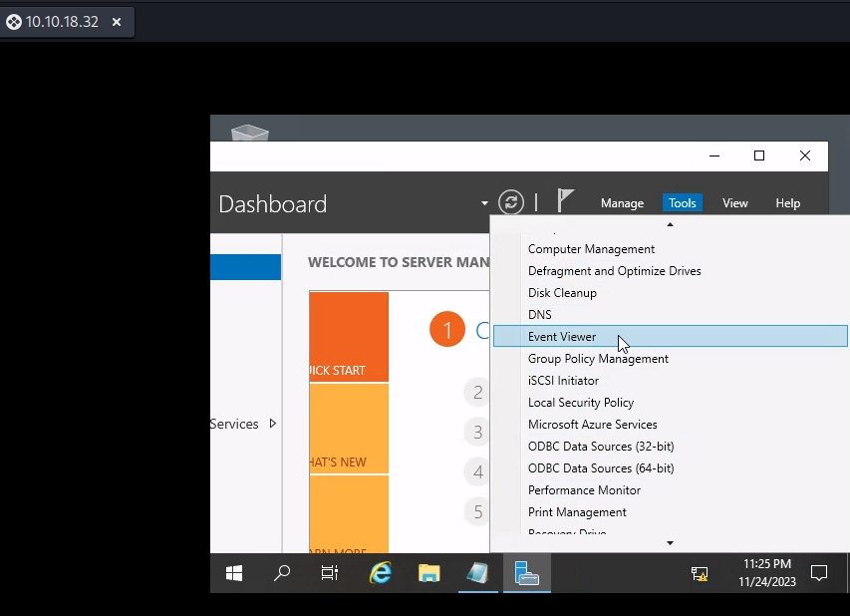
Task: Open Task View on the taskbar
Action: 330,573
